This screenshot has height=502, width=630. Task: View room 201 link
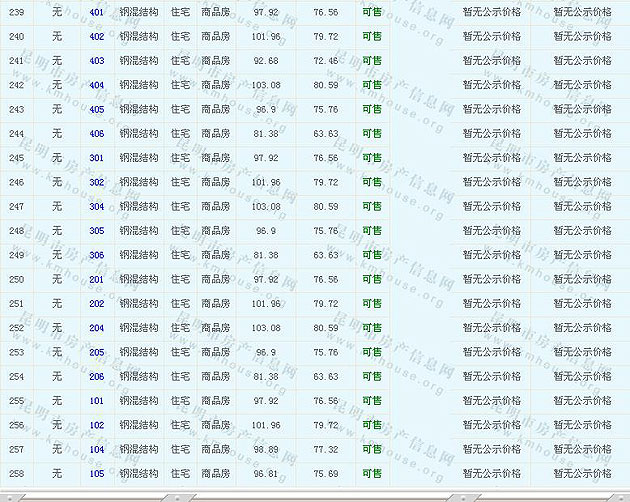click(96, 279)
